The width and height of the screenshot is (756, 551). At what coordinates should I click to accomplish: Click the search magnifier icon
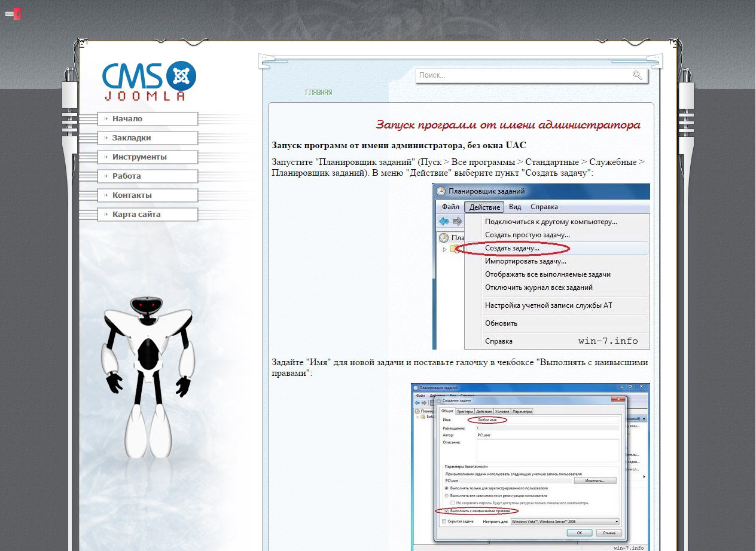(x=637, y=75)
